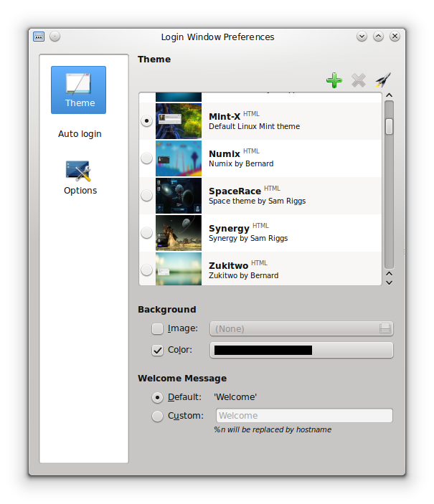Viewport: 434px width, 504px height.
Task: Click the custom Welcome message text field
Action: (304, 416)
